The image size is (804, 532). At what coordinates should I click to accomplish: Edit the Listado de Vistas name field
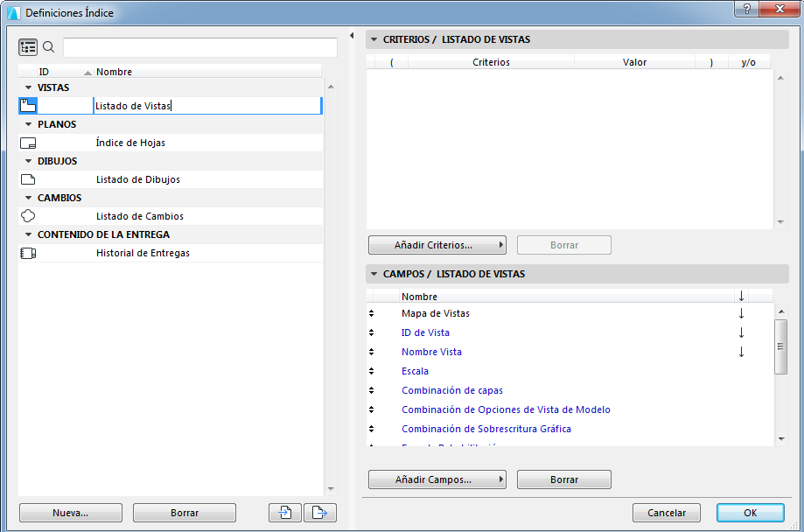point(207,105)
